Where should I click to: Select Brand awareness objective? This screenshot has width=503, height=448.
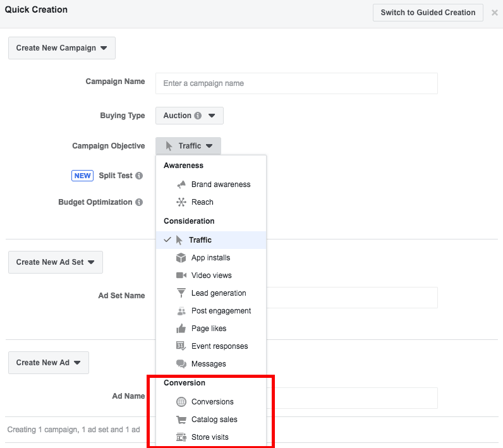pos(211,185)
